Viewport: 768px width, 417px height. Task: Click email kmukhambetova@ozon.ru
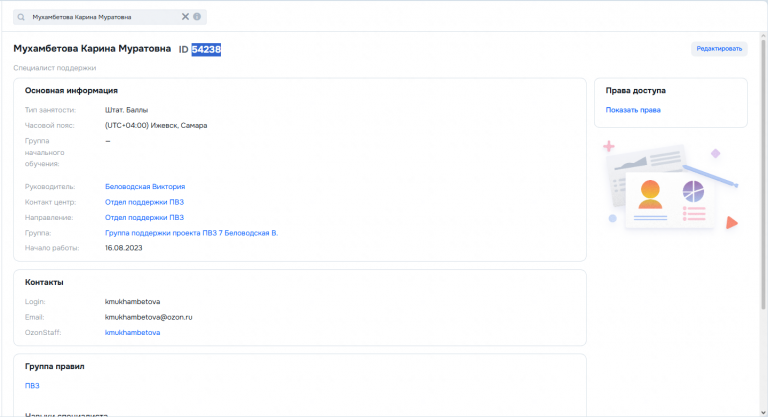pyautogui.click(x=148, y=317)
